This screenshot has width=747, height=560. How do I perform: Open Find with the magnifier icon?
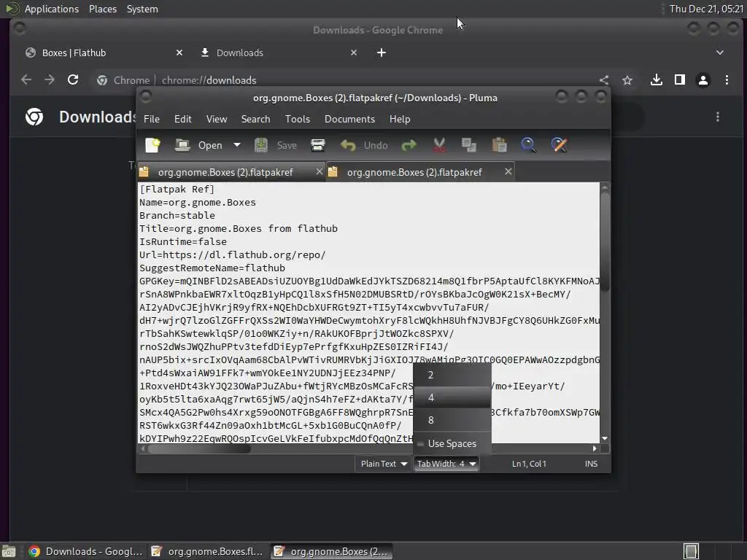(528, 145)
